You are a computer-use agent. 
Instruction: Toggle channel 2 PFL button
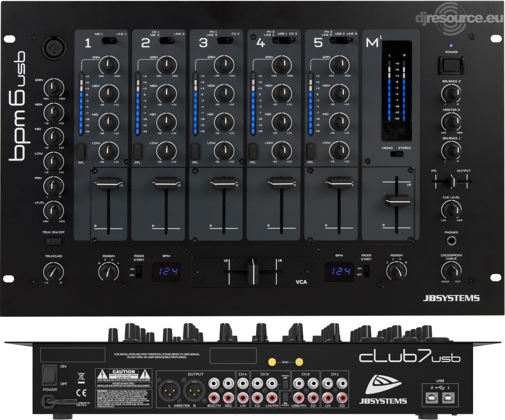click(138, 151)
